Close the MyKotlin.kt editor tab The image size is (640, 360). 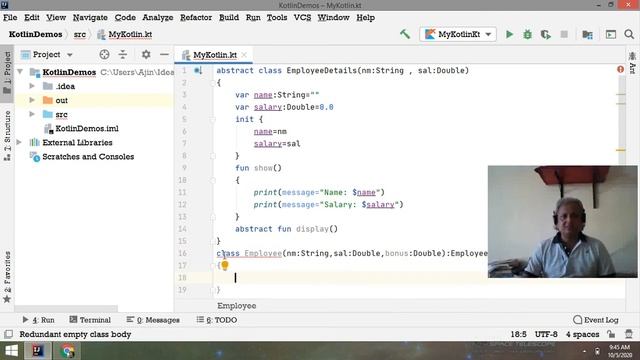tap(244, 55)
